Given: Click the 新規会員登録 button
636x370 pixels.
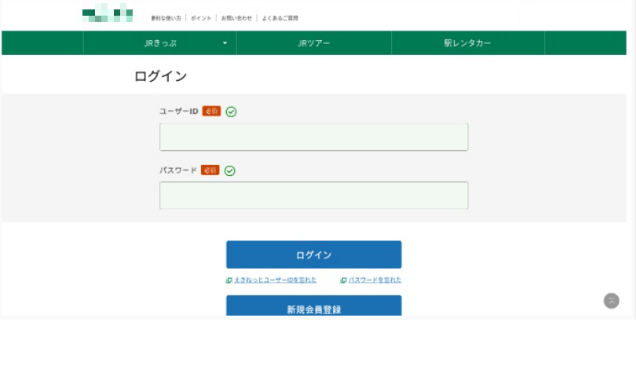Looking at the screenshot, I should click(x=314, y=306).
